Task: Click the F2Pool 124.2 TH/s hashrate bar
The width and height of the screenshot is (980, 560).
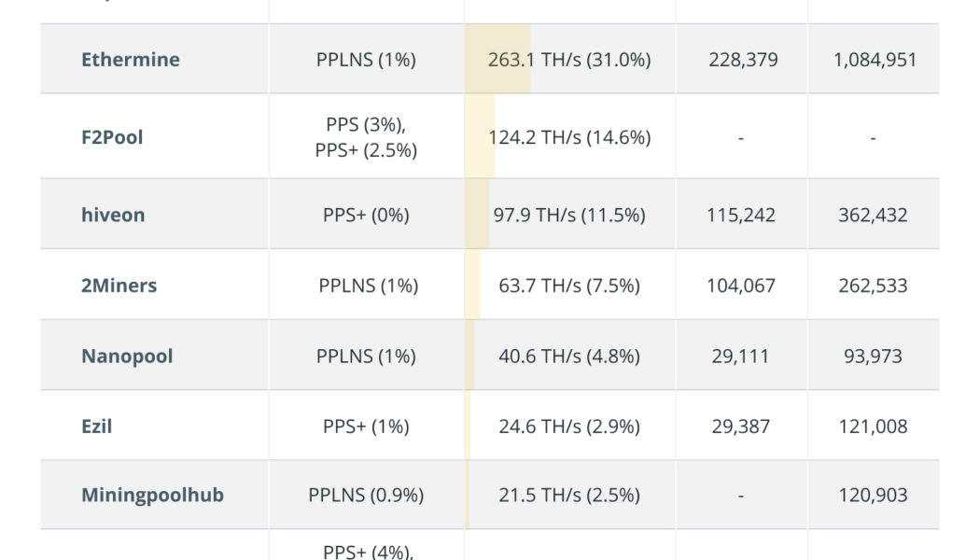Action: click(x=568, y=137)
